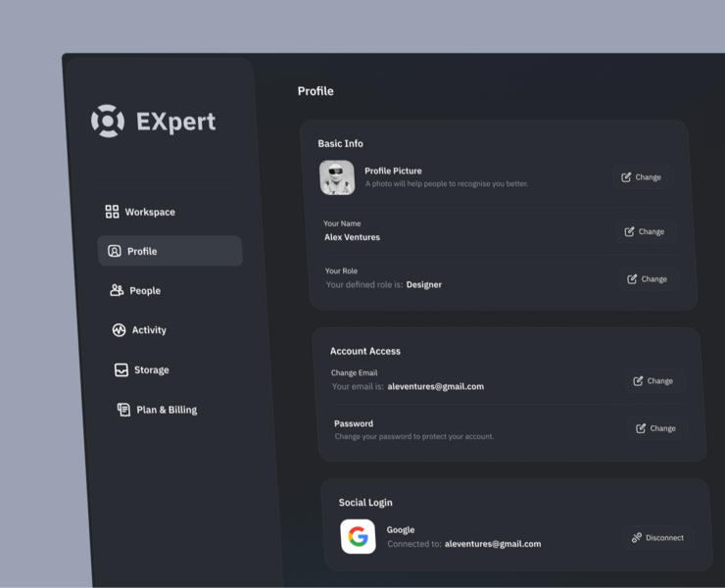
Task: Go to the People section
Action: click(x=144, y=291)
